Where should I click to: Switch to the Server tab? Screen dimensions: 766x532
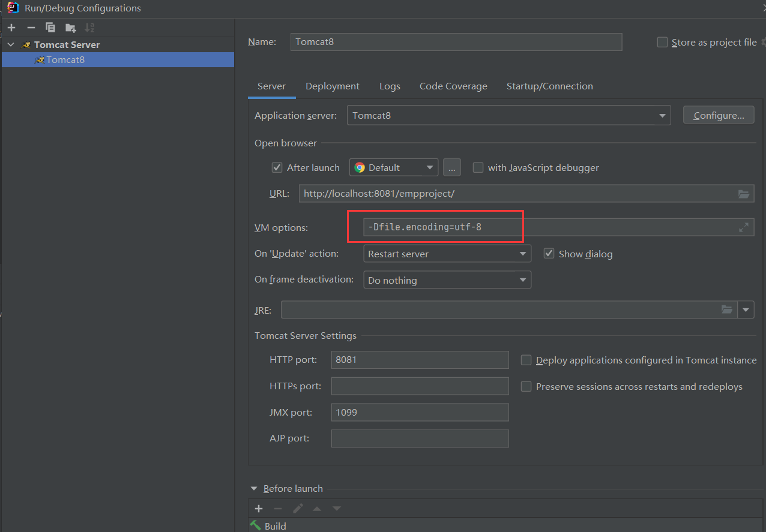271,86
